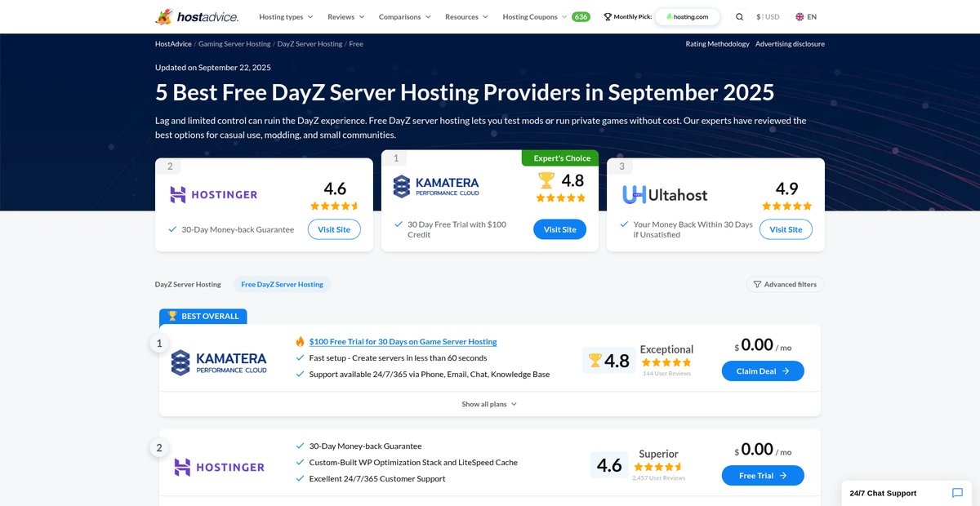980x506 pixels.
Task: Open Advertising disclosure link
Action: (790, 44)
